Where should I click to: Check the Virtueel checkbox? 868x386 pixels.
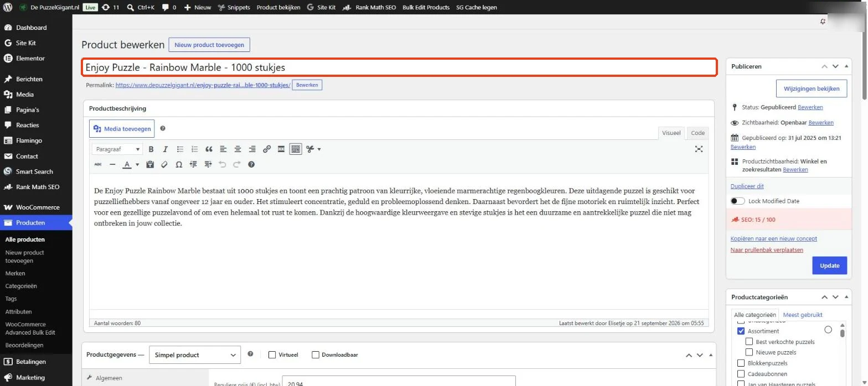tap(272, 355)
